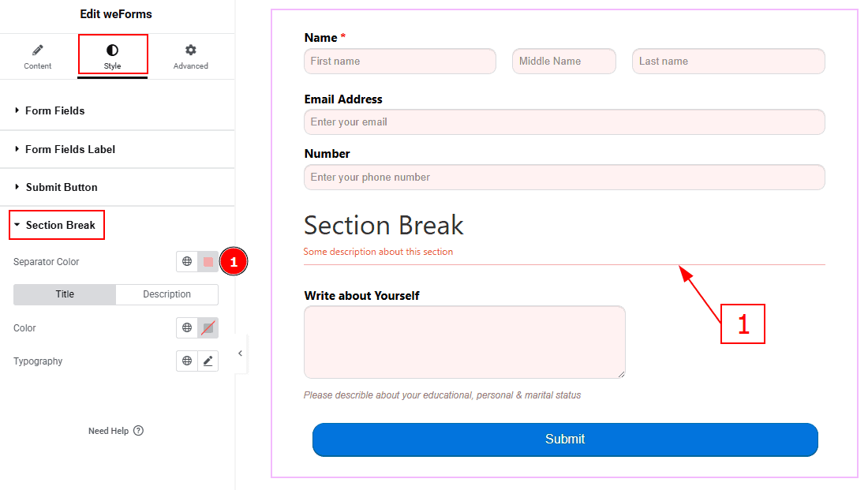Open the Title Color picker swatch

click(208, 327)
